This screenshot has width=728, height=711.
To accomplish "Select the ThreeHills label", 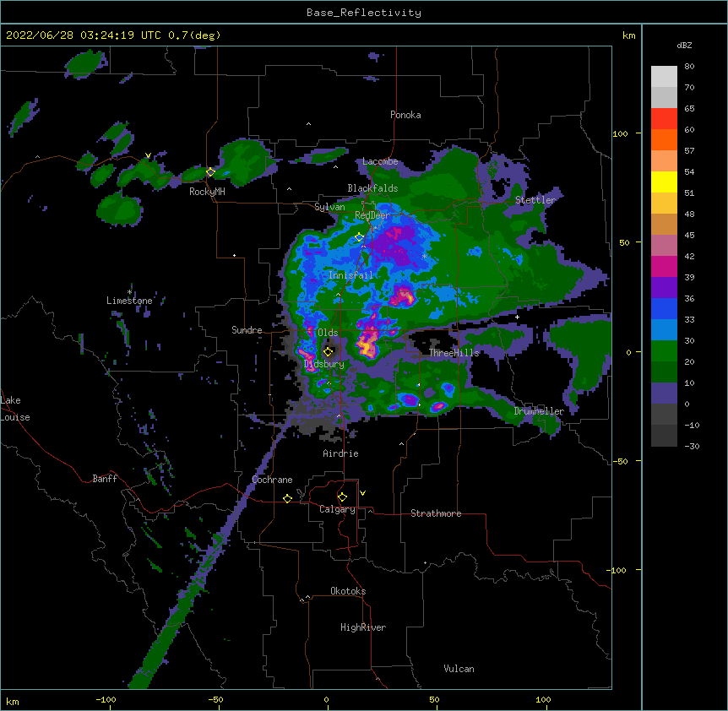I will pyautogui.click(x=454, y=353).
